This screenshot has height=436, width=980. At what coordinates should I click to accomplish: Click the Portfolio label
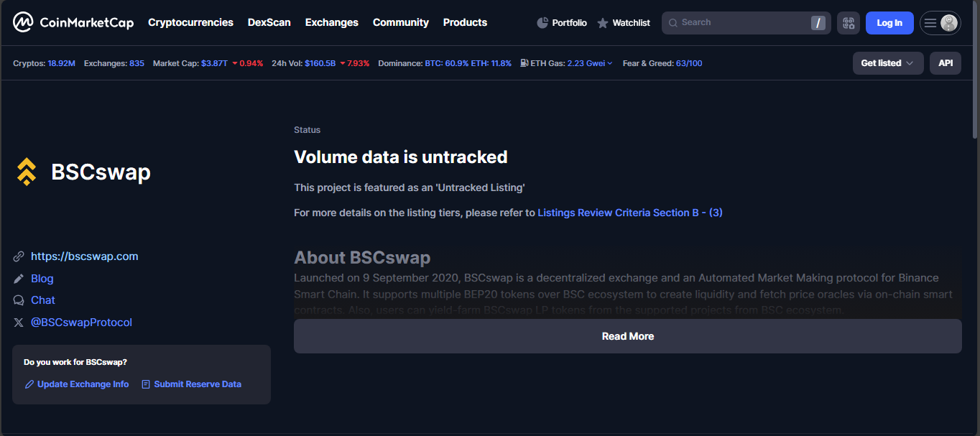click(x=569, y=23)
